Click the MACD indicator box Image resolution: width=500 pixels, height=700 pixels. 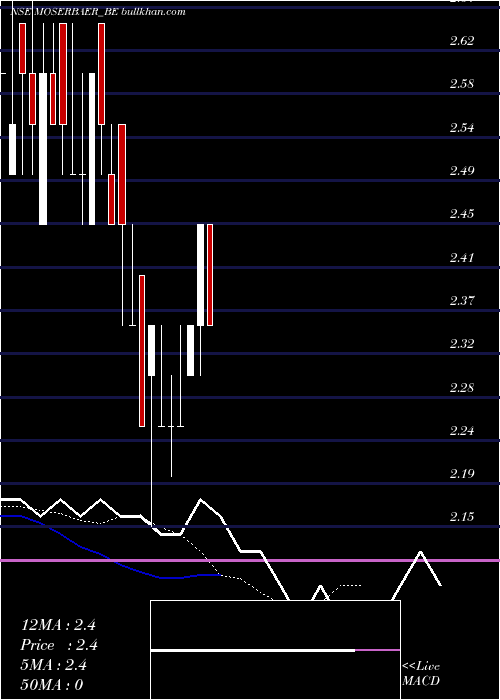(275, 650)
